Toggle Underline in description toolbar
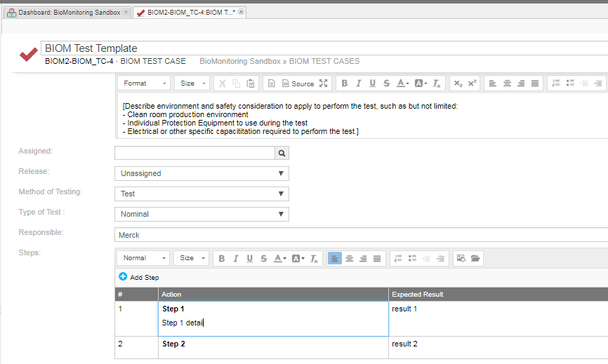This screenshot has height=364, width=608. point(372,83)
